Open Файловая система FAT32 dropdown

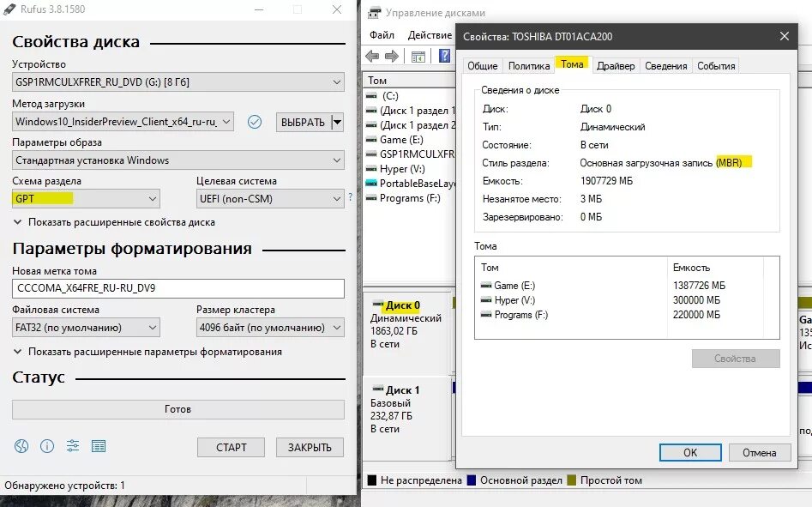[86, 328]
